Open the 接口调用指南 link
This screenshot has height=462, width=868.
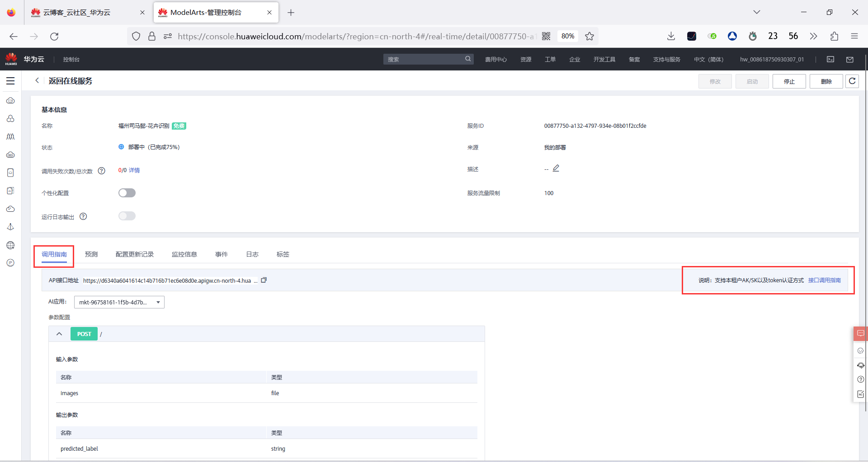point(825,280)
